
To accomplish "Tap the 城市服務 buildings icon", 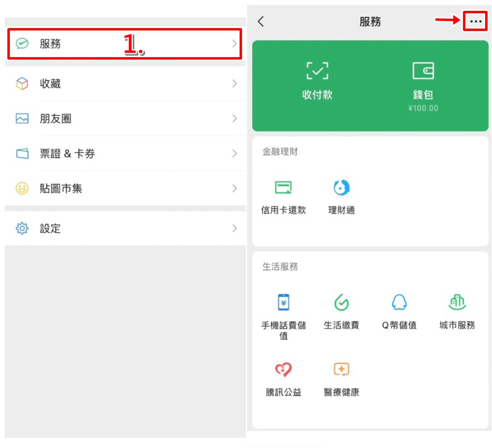I will pyautogui.click(x=457, y=302).
